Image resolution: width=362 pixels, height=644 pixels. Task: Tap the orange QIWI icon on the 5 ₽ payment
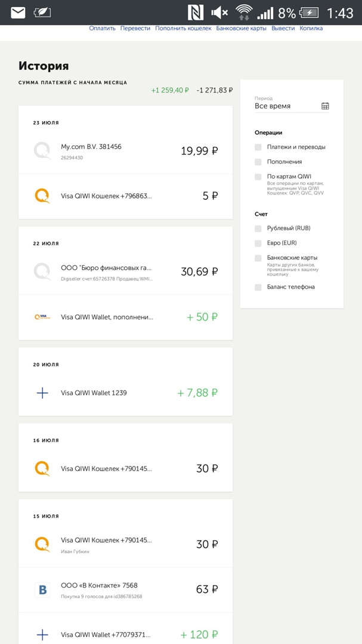42,196
